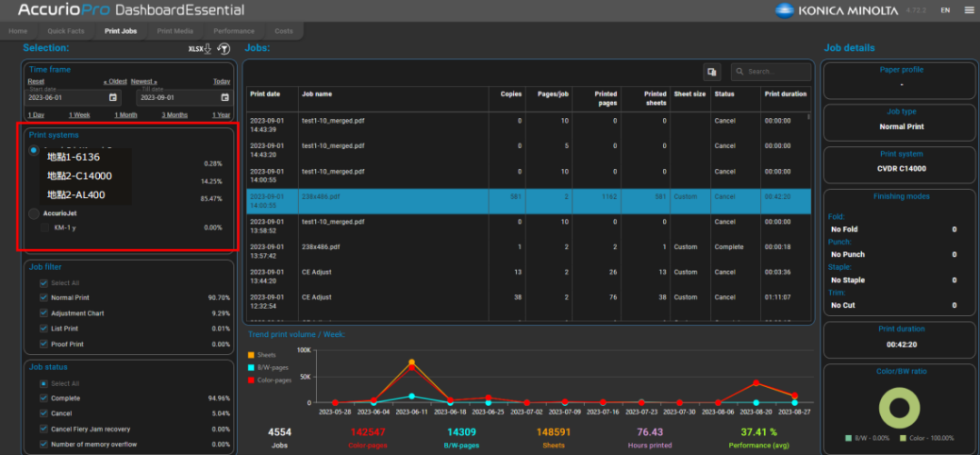Click the 2023-06-11 Sheets peak data point

(x=412, y=362)
